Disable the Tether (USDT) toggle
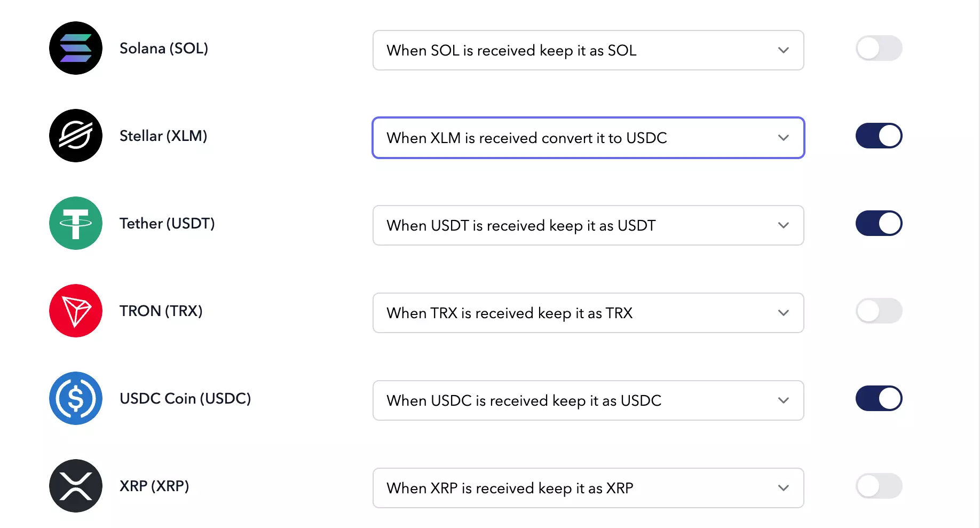Image resolution: width=980 pixels, height=528 pixels. point(879,223)
